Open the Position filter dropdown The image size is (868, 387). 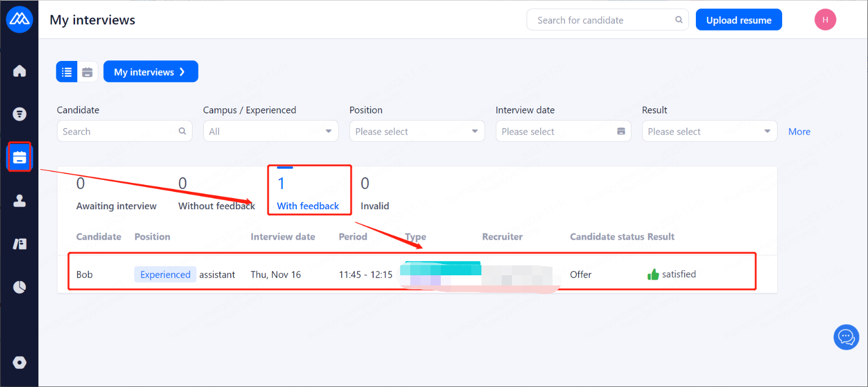417,131
